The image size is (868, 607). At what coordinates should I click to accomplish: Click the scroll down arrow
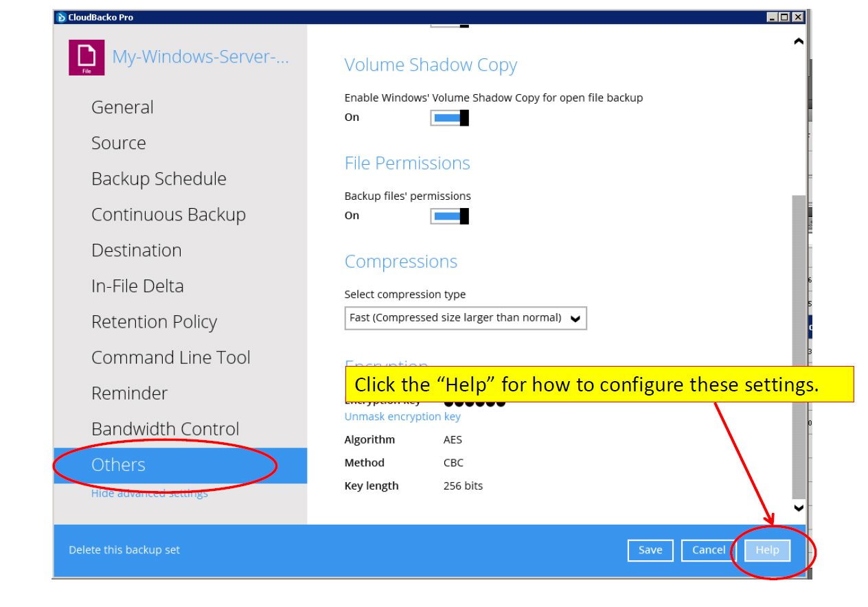point(799,508)
